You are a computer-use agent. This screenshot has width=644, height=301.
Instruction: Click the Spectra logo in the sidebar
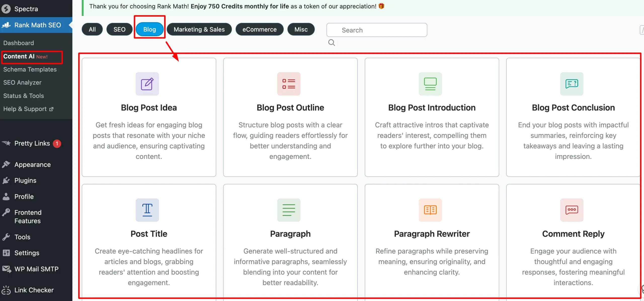7,9
